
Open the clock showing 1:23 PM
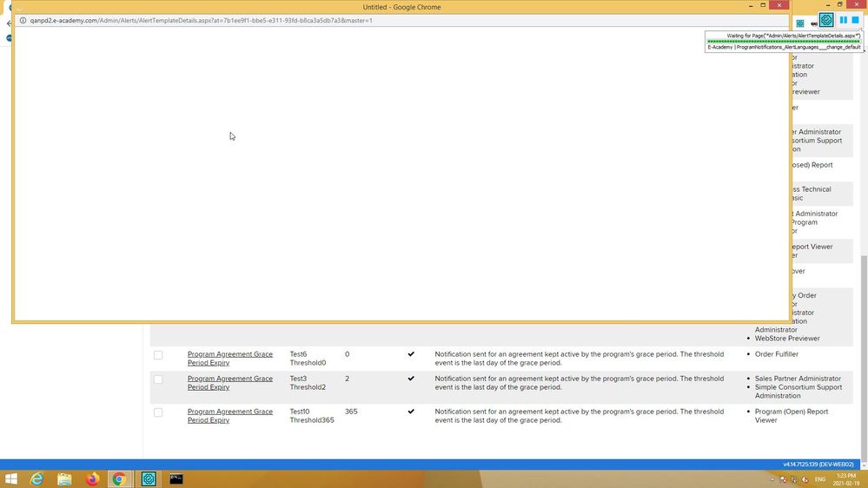(846, 479)
